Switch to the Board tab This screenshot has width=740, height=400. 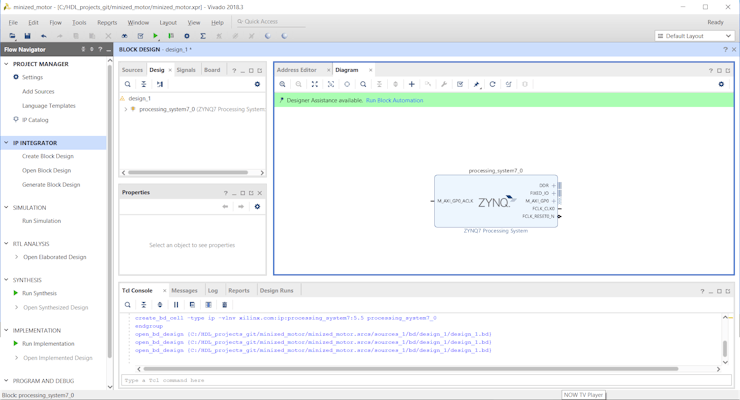[212, 70]
